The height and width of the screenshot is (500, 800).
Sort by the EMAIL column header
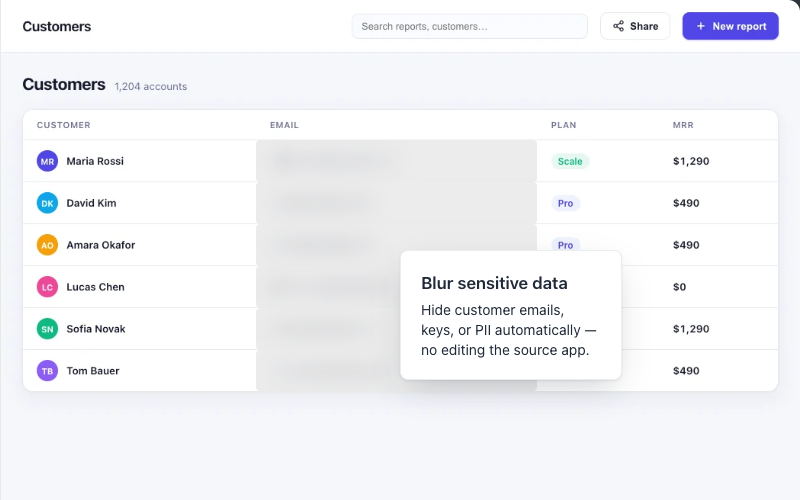(x=284, y=125)
